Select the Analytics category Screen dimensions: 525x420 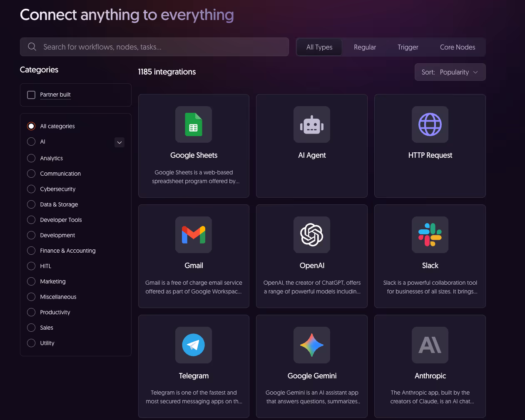31,158
